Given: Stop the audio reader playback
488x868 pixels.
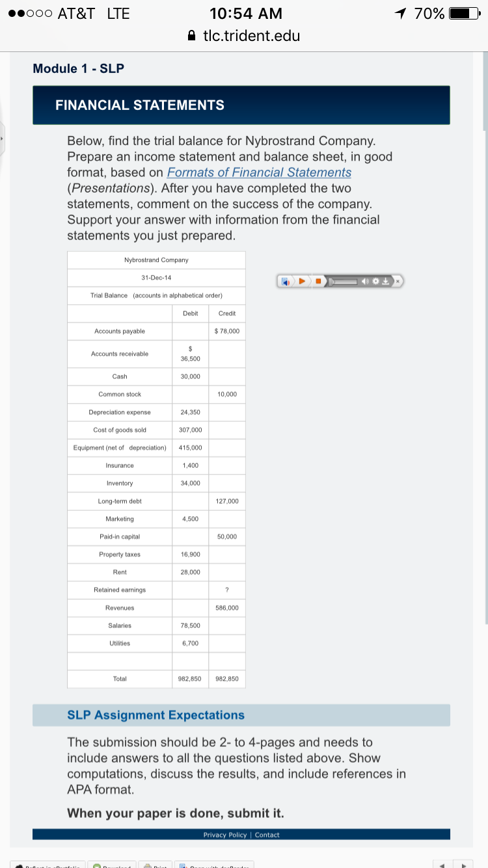Looking at the screenshot, I should coord(318,281).
